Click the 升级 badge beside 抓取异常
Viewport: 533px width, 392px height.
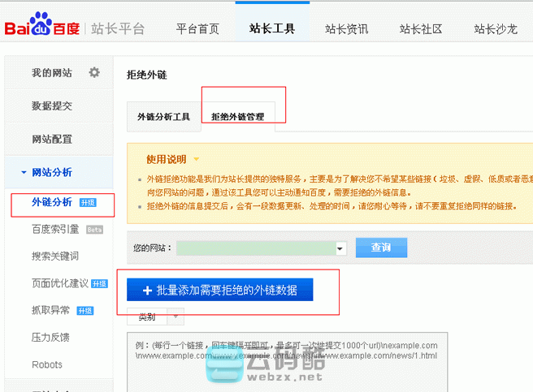85,311
